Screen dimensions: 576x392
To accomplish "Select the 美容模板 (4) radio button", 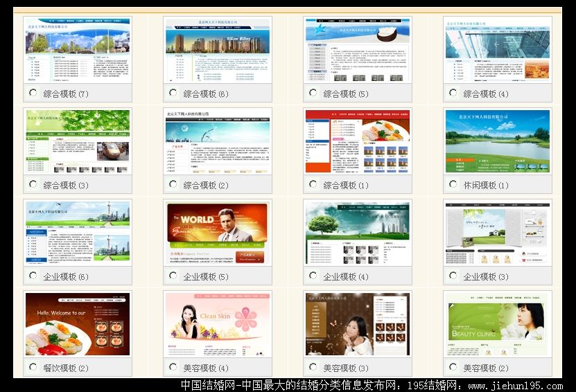I will click(173, 367).
